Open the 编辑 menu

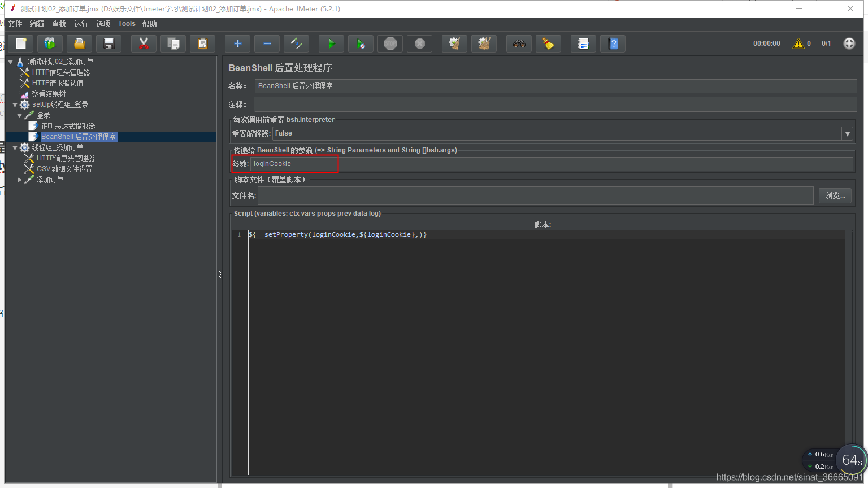pos(37,24)
